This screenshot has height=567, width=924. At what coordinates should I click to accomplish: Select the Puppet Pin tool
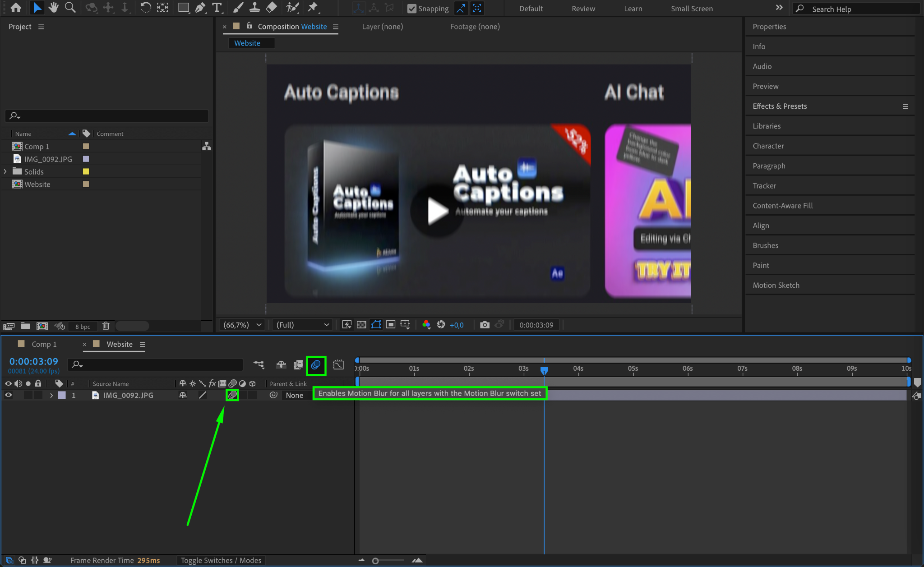click(x=312, y=8)
